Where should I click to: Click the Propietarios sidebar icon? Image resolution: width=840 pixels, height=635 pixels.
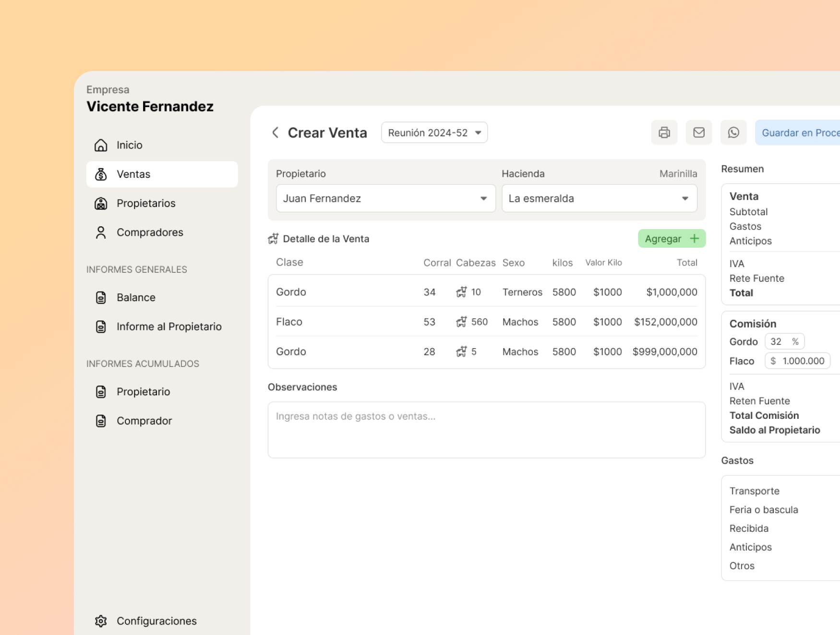coord(101,204)
